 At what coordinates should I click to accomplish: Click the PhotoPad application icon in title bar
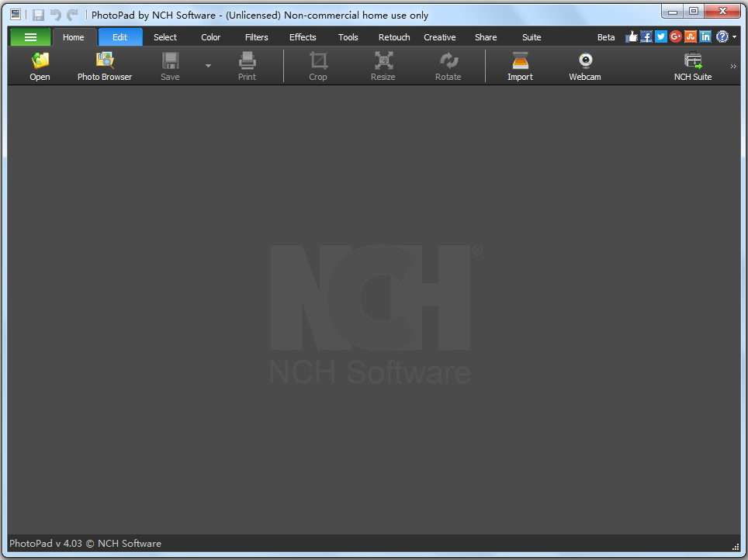point(16,15)
